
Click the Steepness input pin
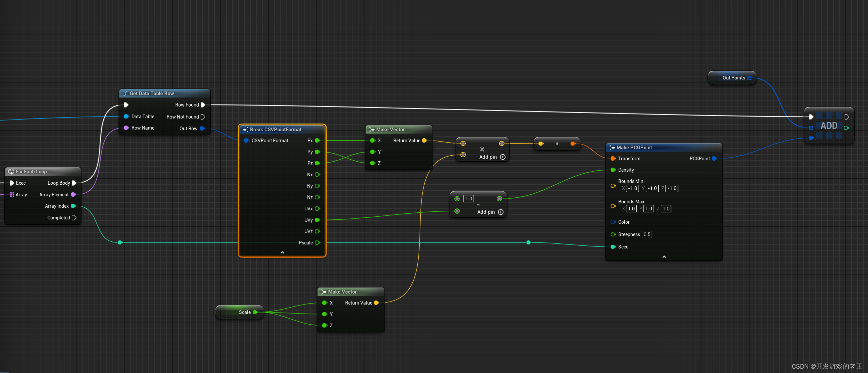[613, 234]
